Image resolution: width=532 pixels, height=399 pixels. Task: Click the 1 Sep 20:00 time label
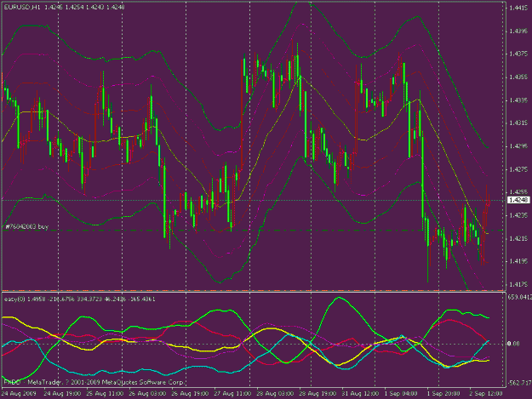[443, 394]
